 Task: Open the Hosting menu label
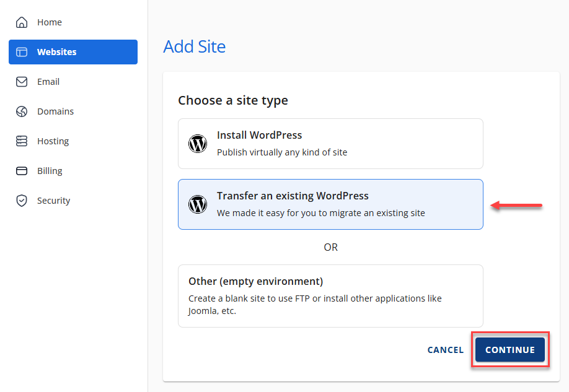click(x=53, y=141)
